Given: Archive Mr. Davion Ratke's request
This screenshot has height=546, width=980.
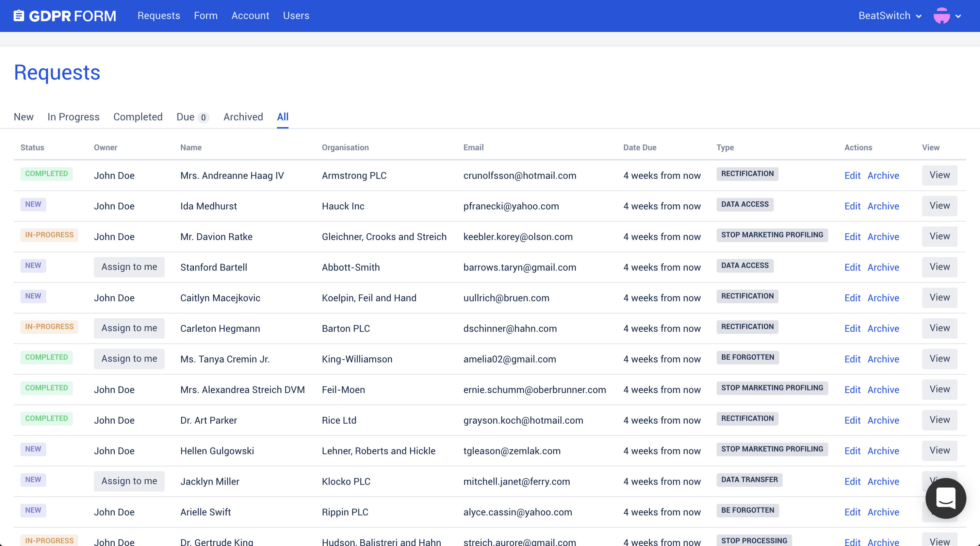Looking at the screenshot, I should 883,237.
